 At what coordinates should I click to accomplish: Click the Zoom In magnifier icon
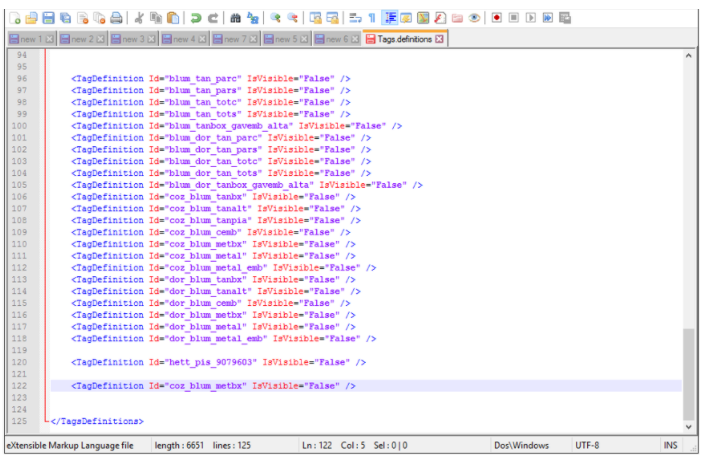click(275, 18)
